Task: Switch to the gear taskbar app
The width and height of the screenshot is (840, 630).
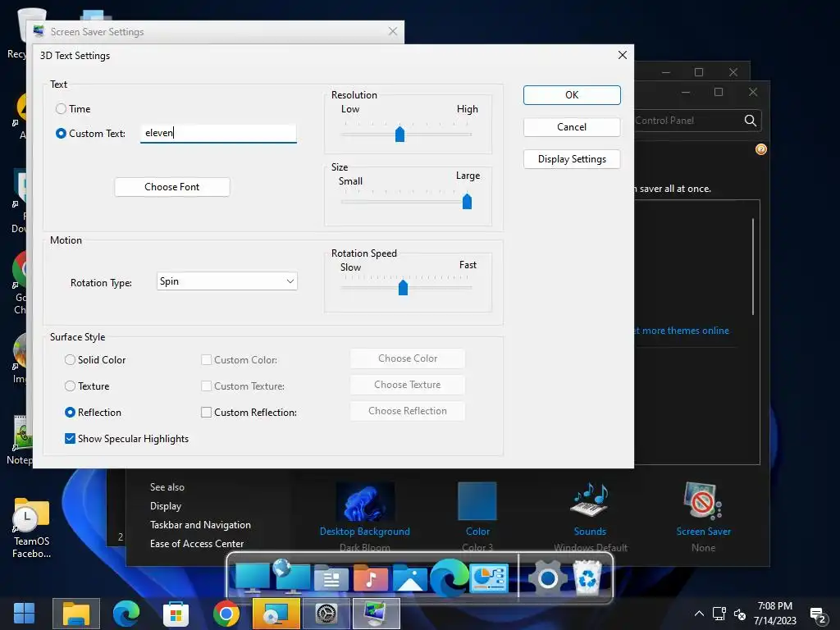Action: [x=326, y=614]
